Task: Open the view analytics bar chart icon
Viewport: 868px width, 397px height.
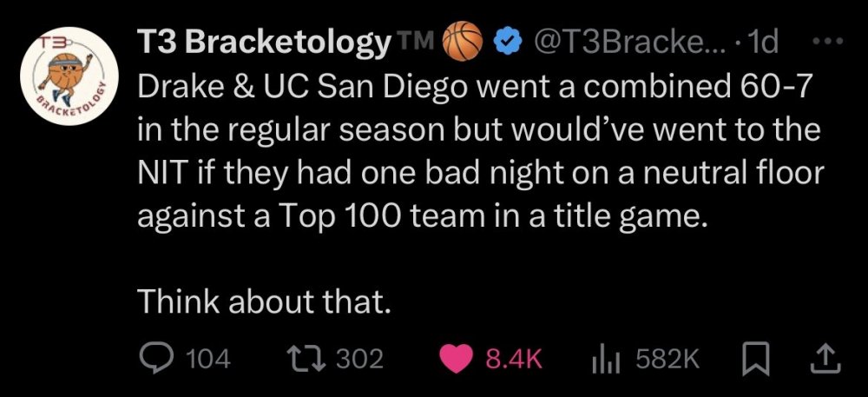Action: (602, 359)
